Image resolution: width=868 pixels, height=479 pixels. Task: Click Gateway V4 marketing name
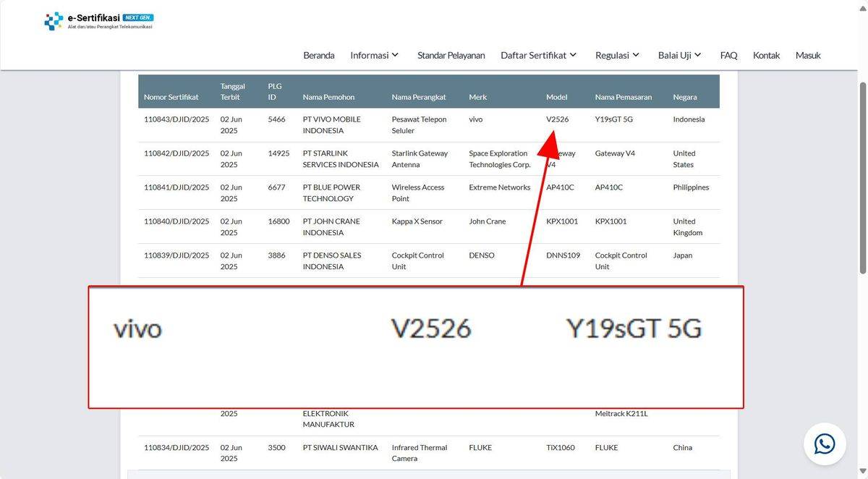point(615,153)
